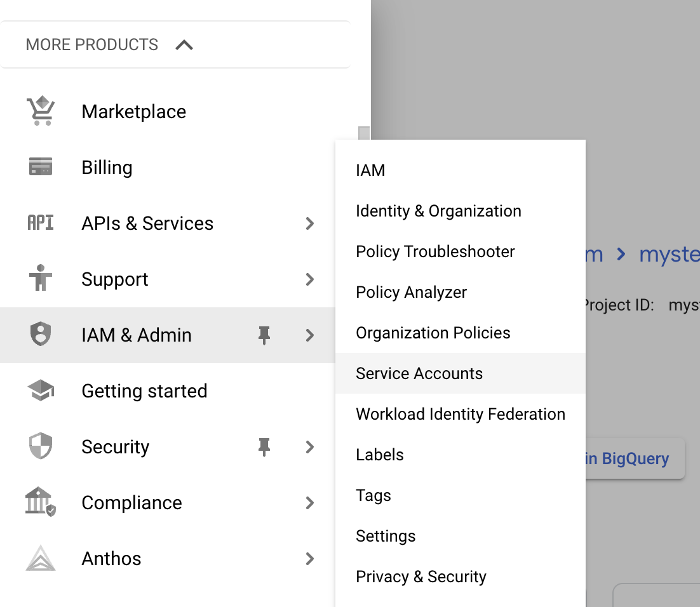Image resolution: width=700 pixels, height=607 pixels.
Task: Click the Getting started graduation cap icon
Action: coord(41,390)
